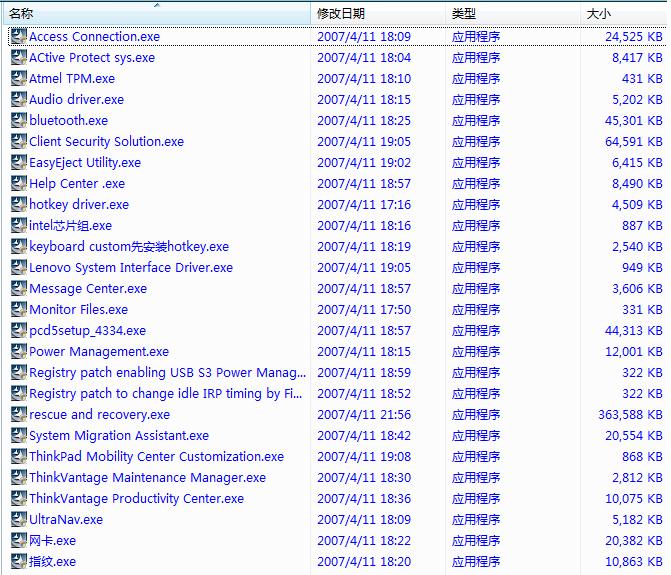Sort by the 名称 column header
This screenshot has height=575, width=671.
157,14
